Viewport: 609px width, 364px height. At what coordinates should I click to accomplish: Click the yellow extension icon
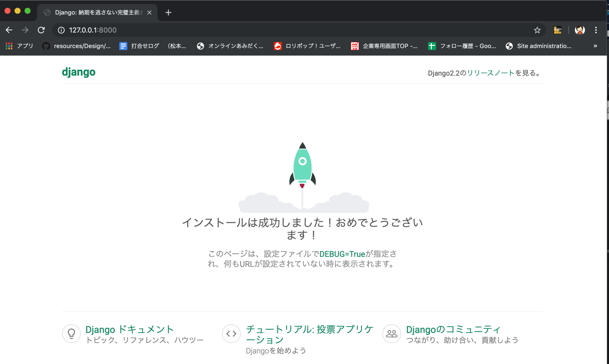click(557, 30)
